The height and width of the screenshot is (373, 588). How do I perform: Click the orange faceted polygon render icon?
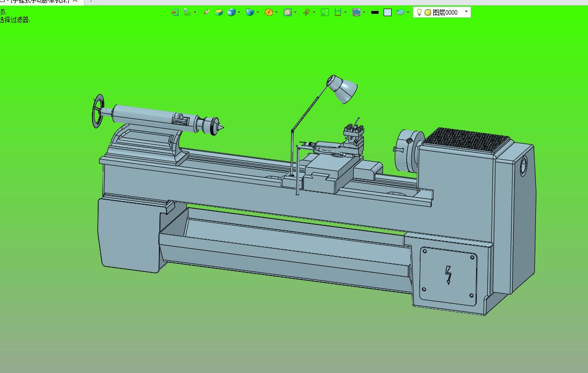[269, 12]
